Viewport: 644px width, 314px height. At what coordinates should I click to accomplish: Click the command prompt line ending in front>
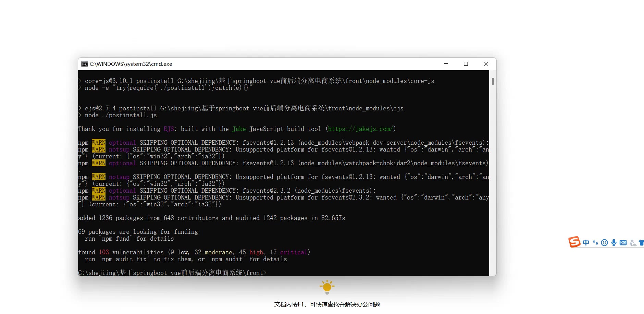point(172,273)
